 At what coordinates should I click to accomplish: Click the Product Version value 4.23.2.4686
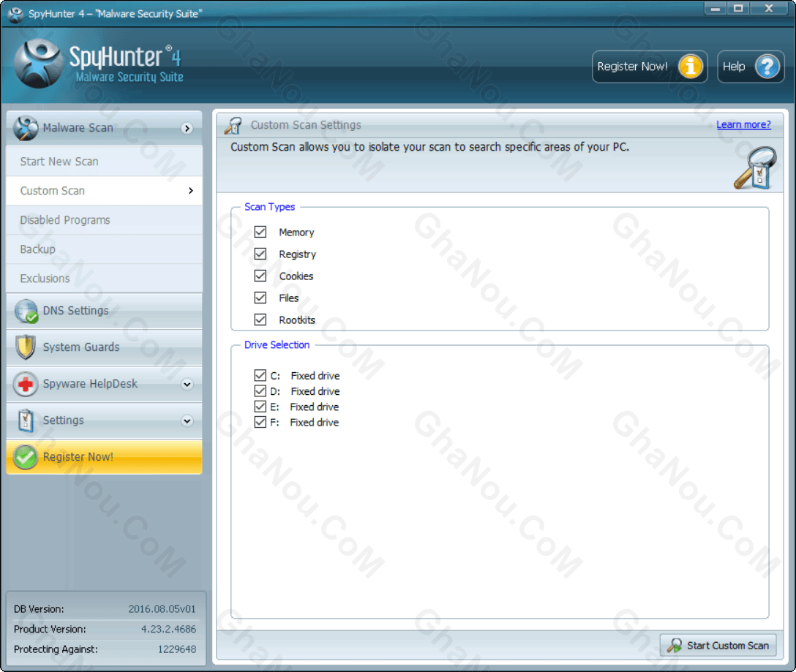click(x=168, y=630)
